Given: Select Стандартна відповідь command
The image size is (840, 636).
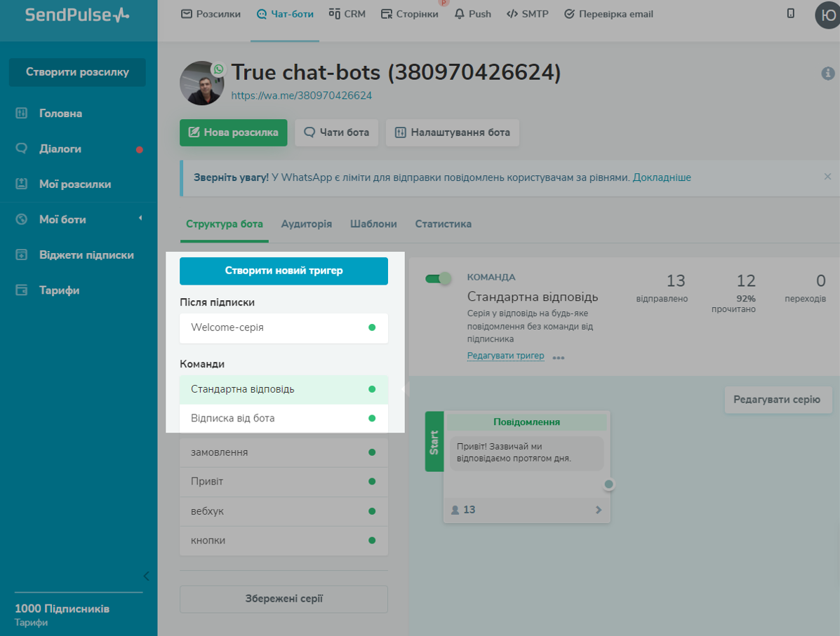Looking at the screenshot, I should [x=284, y=389].
